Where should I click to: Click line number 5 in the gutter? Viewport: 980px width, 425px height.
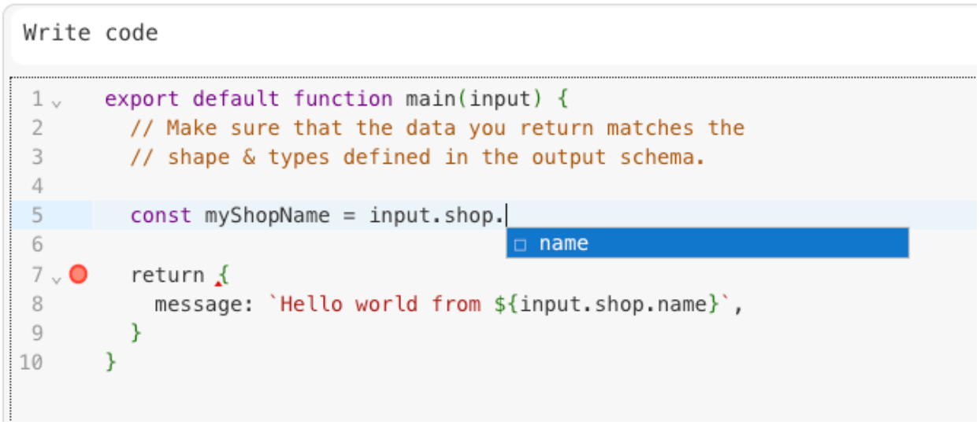(x=37, y=216)
